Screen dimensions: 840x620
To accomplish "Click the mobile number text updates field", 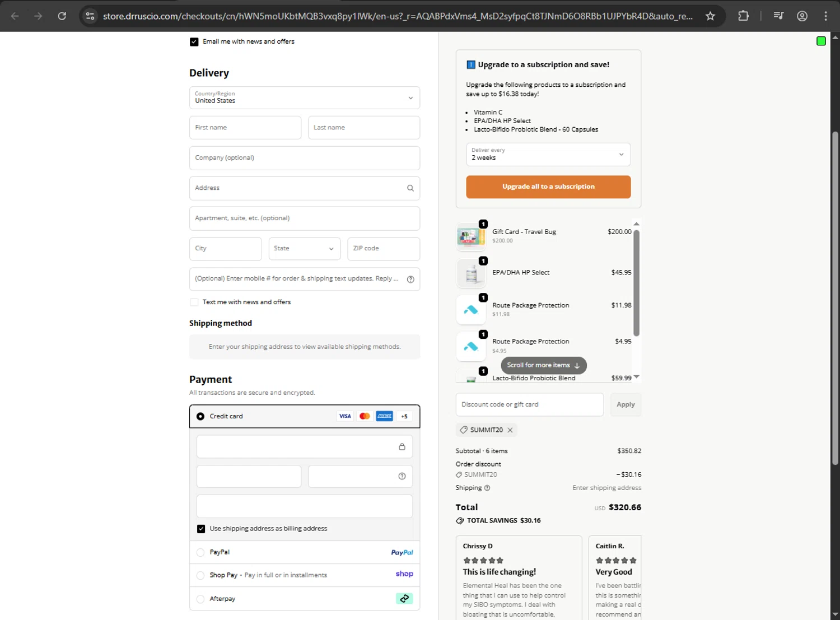I will pos(305,279).
